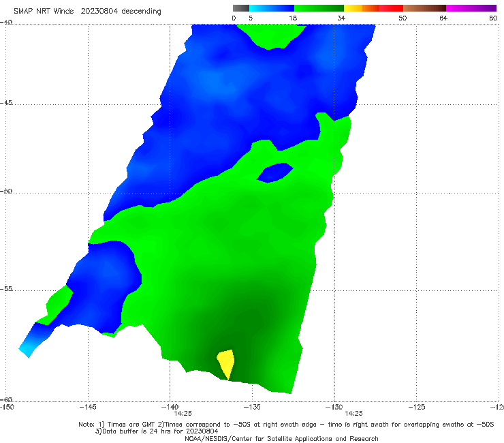Click the yellow high-wind patch on the map
Screen dimensions: 504x443
(x=226, y=363)
